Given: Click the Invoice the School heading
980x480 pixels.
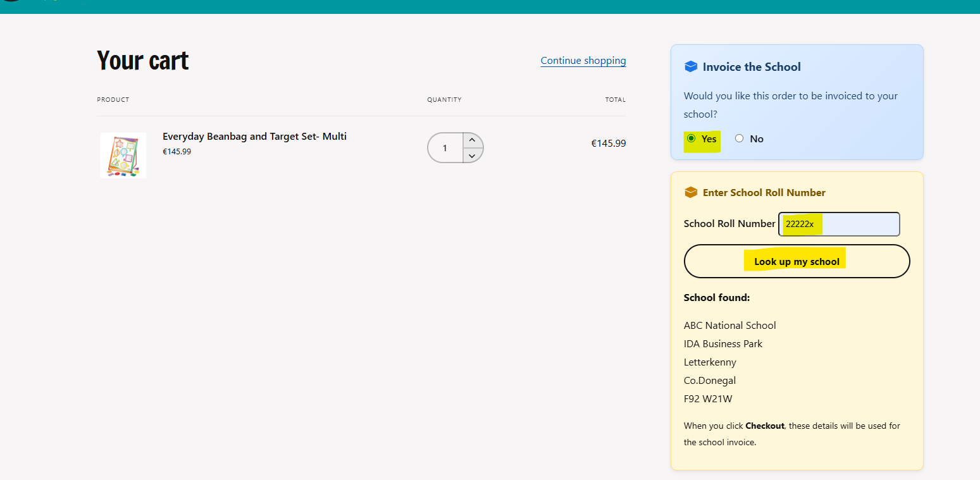Looking at the screenshot, I should (x=752, y=67).
